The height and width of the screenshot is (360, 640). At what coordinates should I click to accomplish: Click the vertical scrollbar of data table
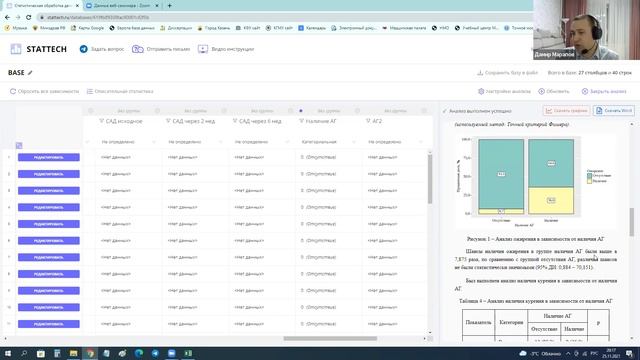tap(430, 178)
